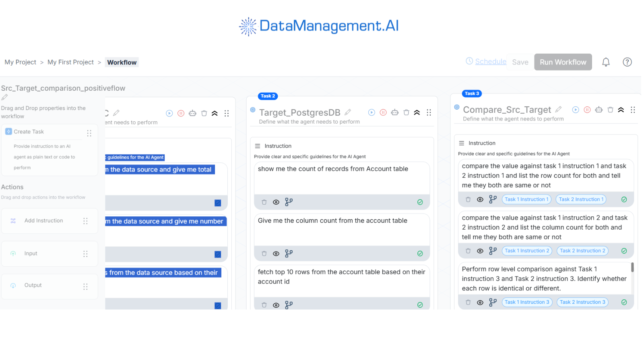Toggle eye icon on 'Perform row level comparison' instruction
Screen dimensions: 644x361
480,302
